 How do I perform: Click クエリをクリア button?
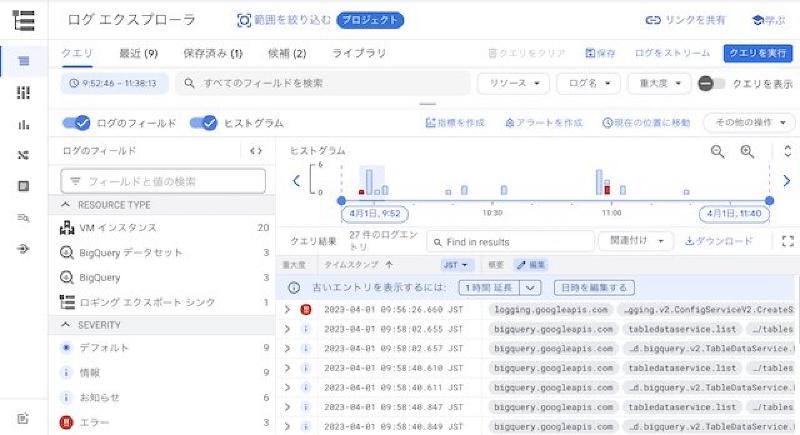click(x=527, y=53)
